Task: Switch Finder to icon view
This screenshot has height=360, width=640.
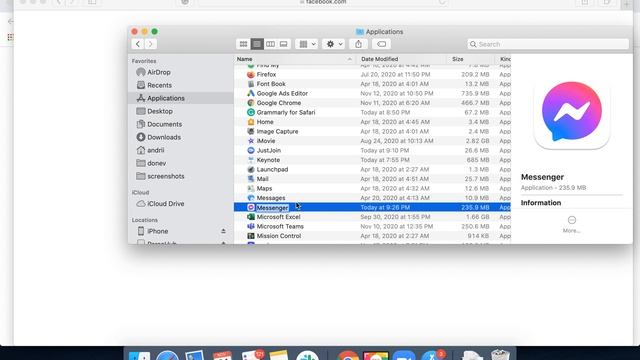Action: pyautogui.click(x=243, y=44)
